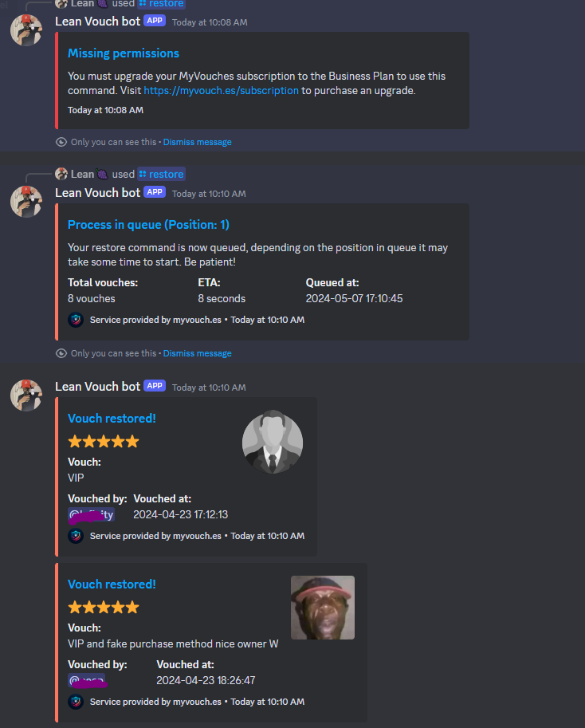The height and width of the screenshot is (728, 585).
Task: Open the gray suit avatar thumbnail in first vouch
Action: (x=273, y=442)
